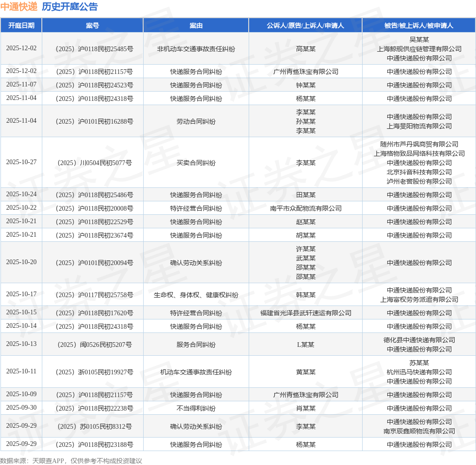Click 生命权、身体权、健康权纠纷 cell
The height and width of the screenshot is (465, 476).
[x=196, y=295]
